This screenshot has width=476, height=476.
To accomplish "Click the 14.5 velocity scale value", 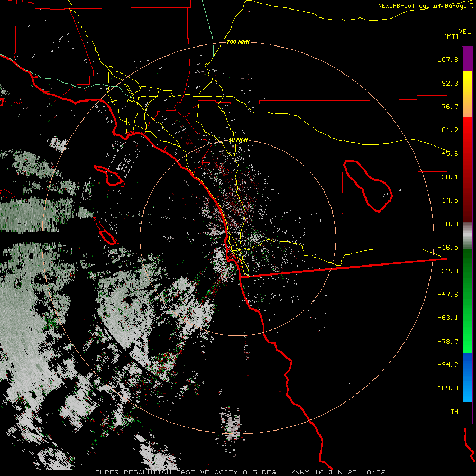I will [x=450, y=200].
